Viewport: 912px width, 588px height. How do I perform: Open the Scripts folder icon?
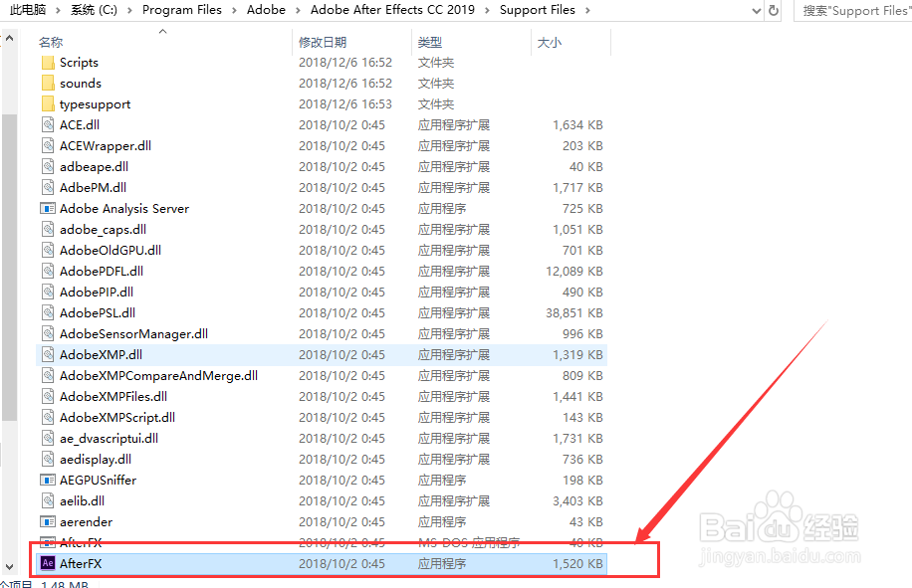pos(47,62)
